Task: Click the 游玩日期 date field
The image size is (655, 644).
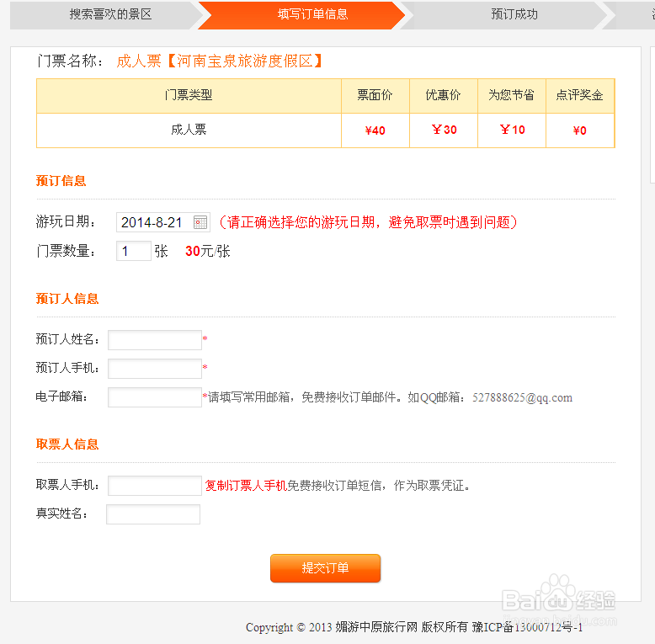Action: [x=163, y=222]
